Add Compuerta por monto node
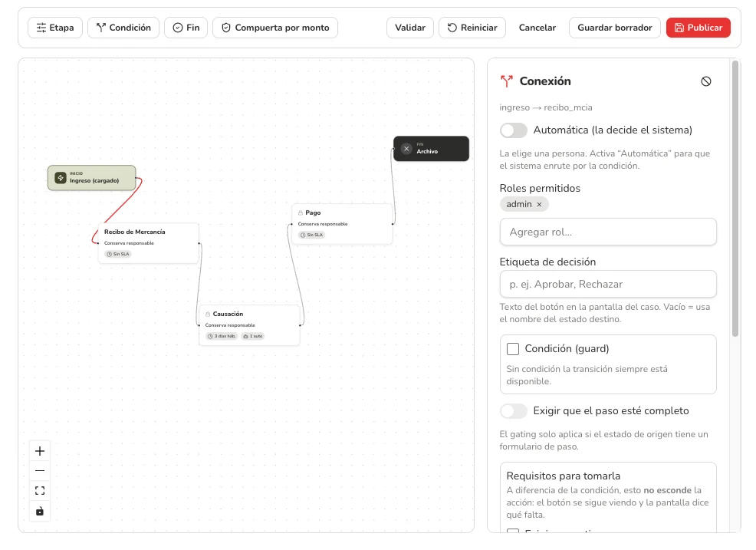Image resolution: width=756 pixels, height=550 pixels. point(275,28)
